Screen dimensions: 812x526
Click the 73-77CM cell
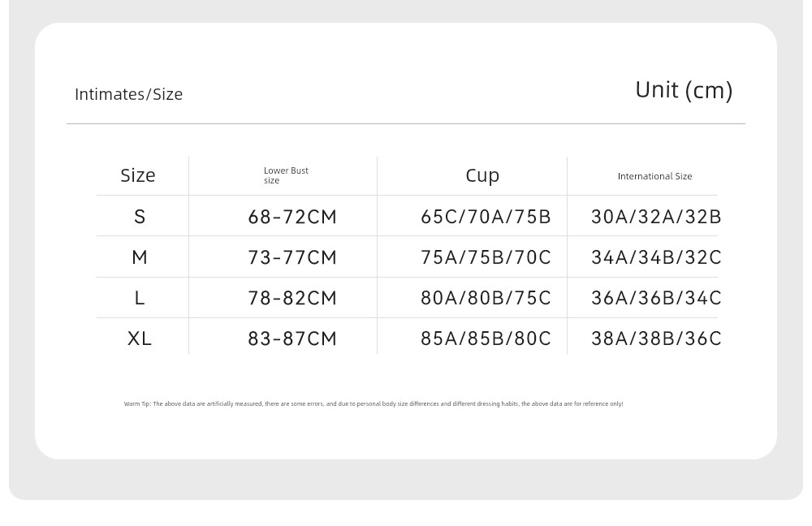point(292,257)
